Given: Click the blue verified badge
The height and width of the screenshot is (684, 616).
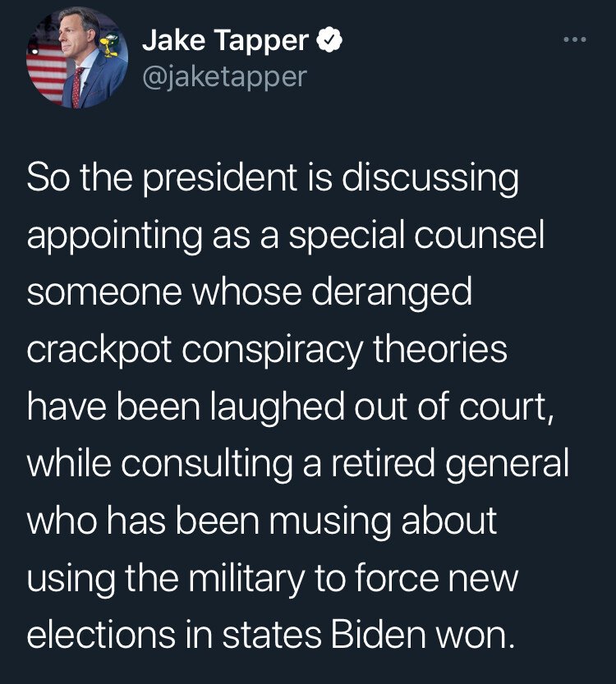Looking at the screenshot, I should (x=330, y=40).
